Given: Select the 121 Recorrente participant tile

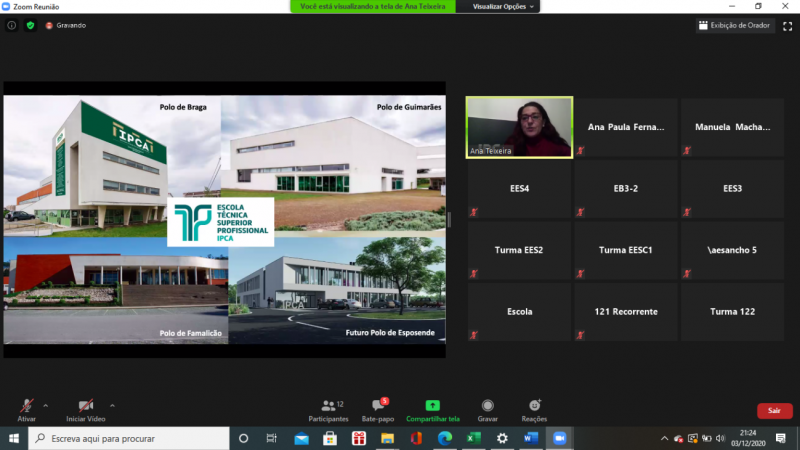Looking at the screenshot, I should pyautogui.click(x=626, y=312).
